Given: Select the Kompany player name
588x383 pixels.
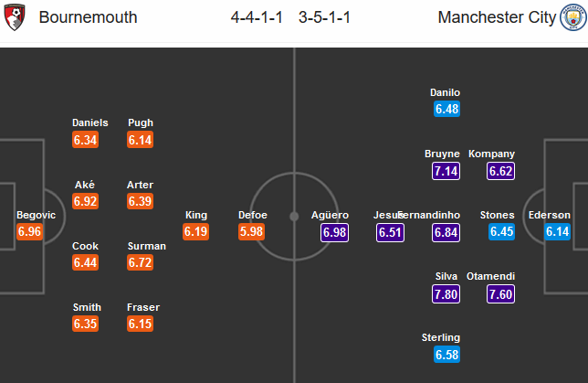Looking at the screenshot, I should (491, 154).
